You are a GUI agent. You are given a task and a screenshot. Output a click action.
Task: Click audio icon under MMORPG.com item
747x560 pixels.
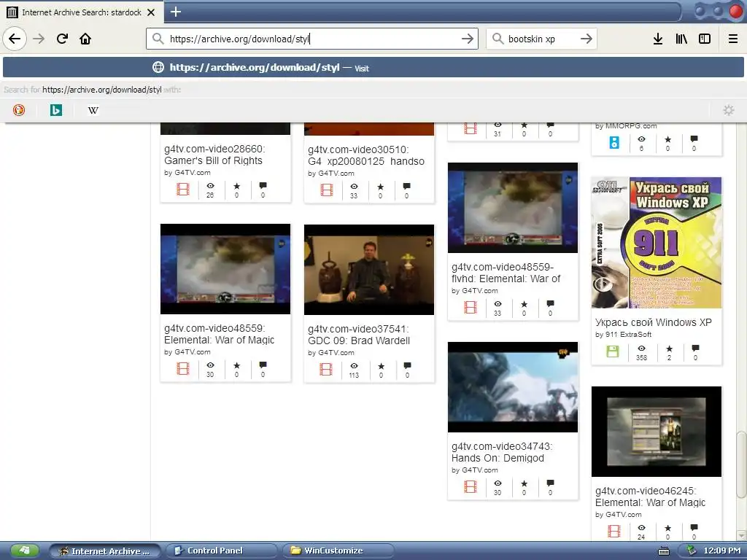click(x=614, y=142)
